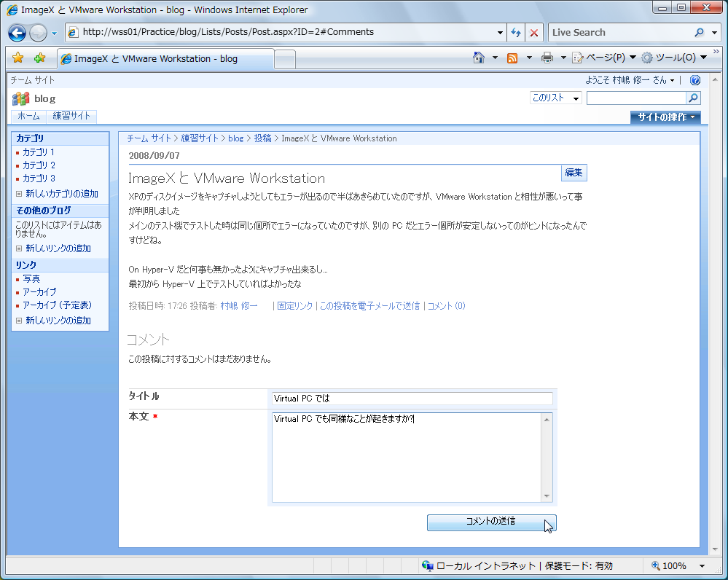Click 新しいカテゴリの追加 link
Viewport: 728px width, 580px height.
click(x=62, y=194)
